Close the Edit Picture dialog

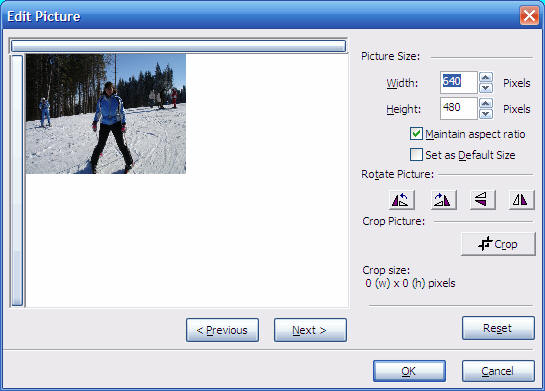(529, 16)
